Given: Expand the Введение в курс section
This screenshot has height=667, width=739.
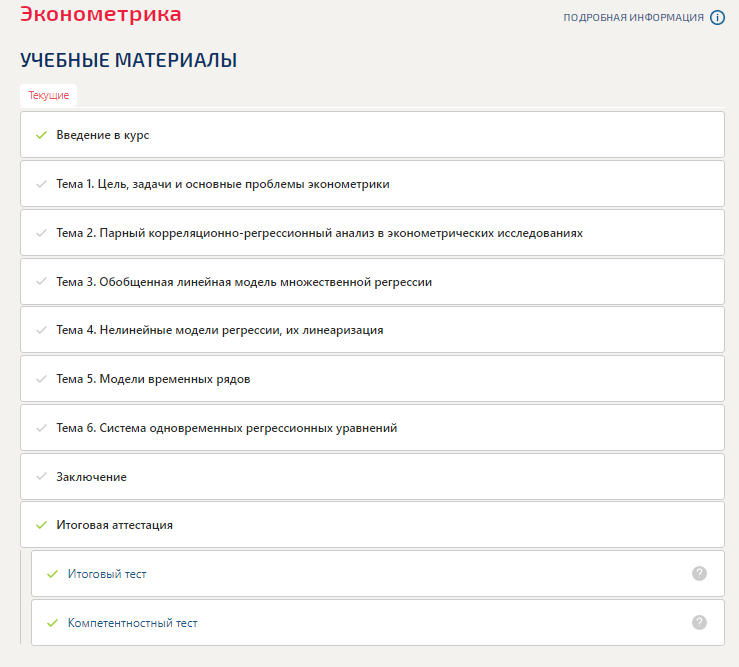Looking at the screenshot, I should coord(372,135).
